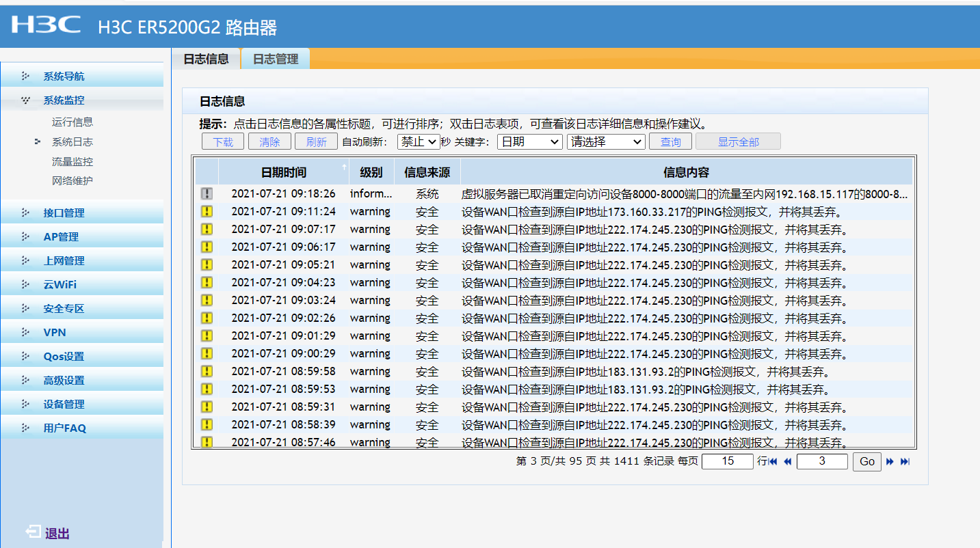The height and width of the screenshot is (548, 980).
Task: Select the log message mentioning 192.168.15.117
Action: [x=685, y=194]
